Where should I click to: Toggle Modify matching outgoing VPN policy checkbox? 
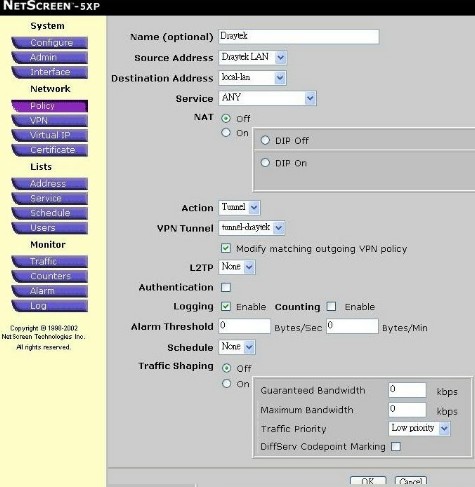tap(226, 248)
